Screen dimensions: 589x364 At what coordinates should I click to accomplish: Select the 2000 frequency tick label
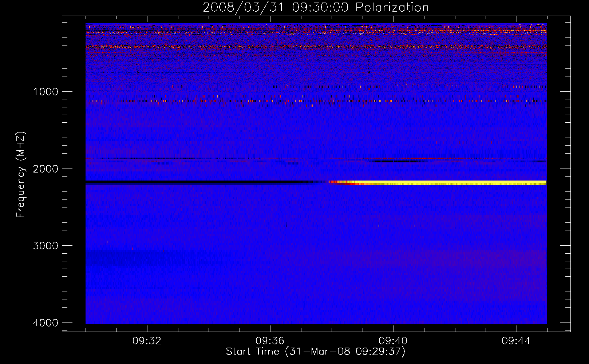46,169
